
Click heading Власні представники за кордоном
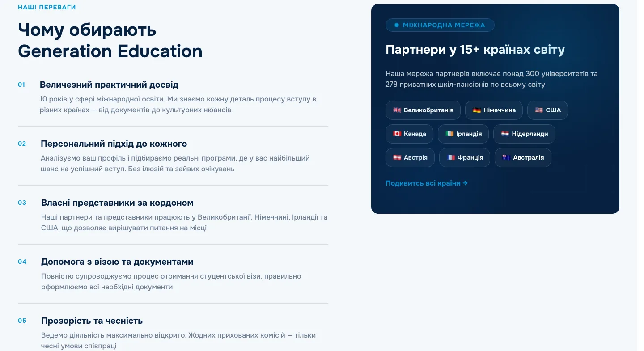coord(117,203)
